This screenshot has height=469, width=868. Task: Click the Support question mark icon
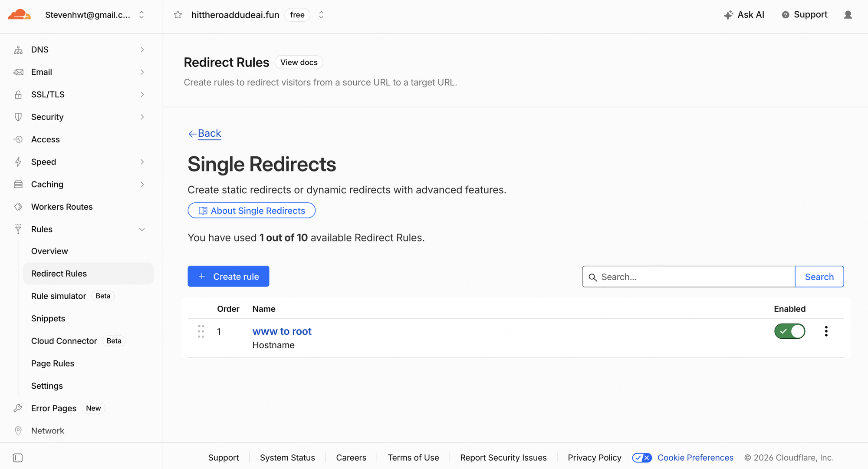(x=786, y=15)
